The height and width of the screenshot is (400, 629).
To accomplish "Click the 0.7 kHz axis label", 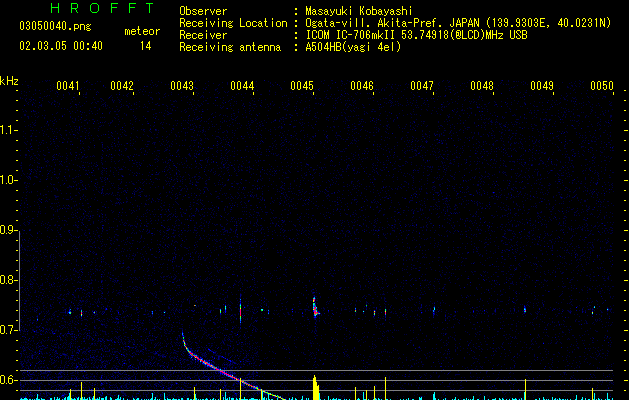I will pyautogui.click(x=8, y=330).
